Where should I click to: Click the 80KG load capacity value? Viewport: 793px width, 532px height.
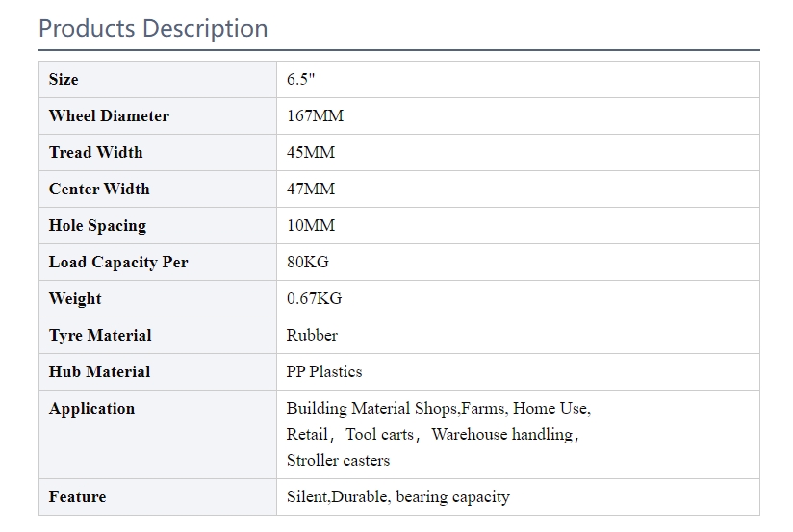pos(308,262)
